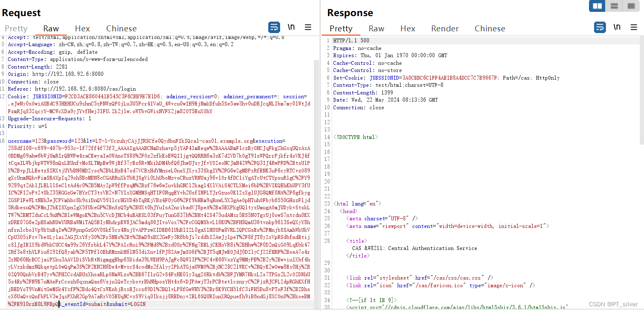Click Content-Type: text/html;charset=UTF-8 response header

388,85
